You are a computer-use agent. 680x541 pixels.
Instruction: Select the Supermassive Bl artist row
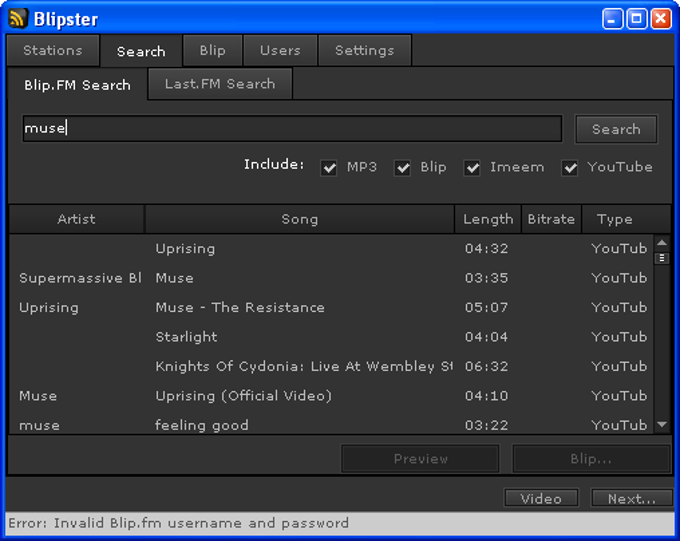point(331,278)
